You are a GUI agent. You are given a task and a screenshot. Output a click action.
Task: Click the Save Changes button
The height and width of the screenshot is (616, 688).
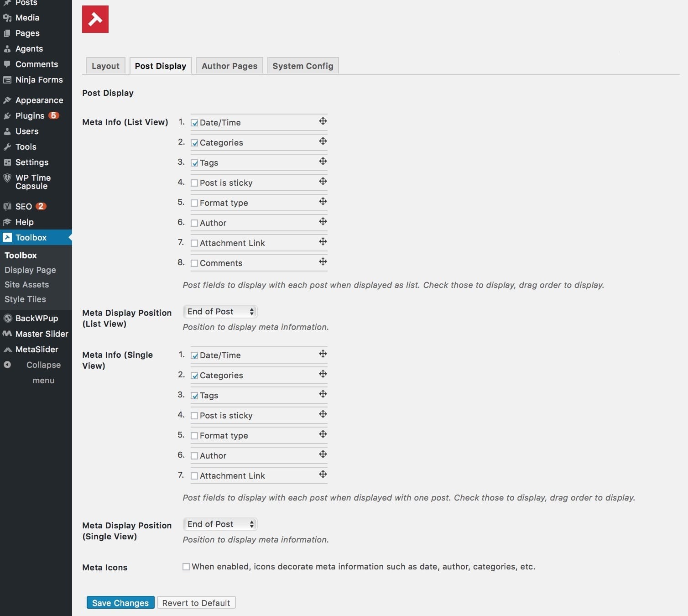(x=120, y=603)
